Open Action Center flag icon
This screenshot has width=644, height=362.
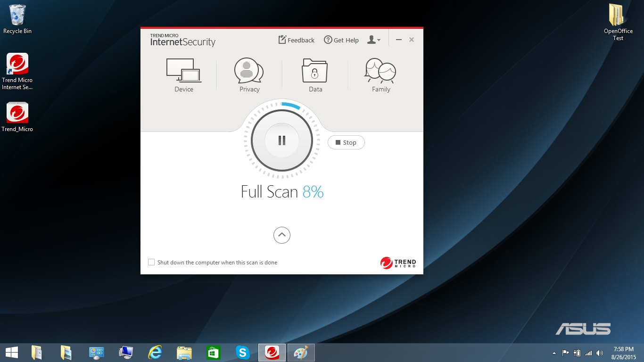(566, 353)
